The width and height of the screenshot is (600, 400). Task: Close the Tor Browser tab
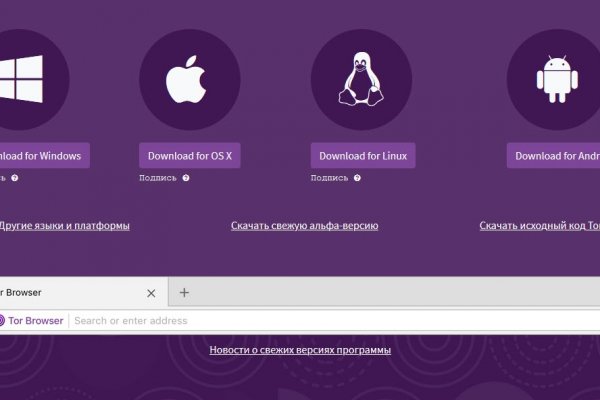151,293
